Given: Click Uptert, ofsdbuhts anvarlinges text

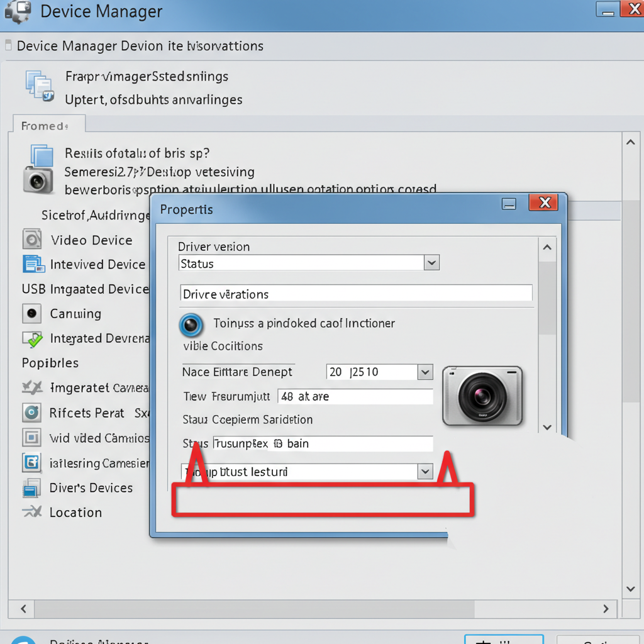Looking at the screenshot, I should click(153, 100).
